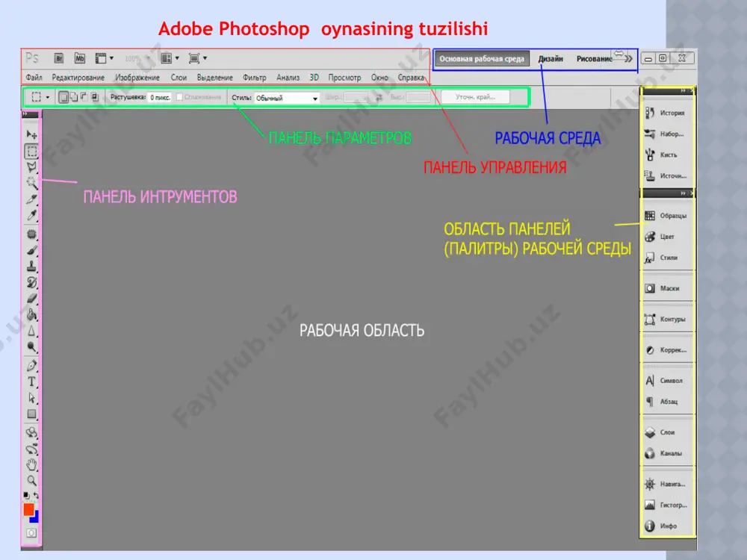The width and height of the screenshot is (747, 560).
Task: Open the История panel
Action: (x=666, y=113)
